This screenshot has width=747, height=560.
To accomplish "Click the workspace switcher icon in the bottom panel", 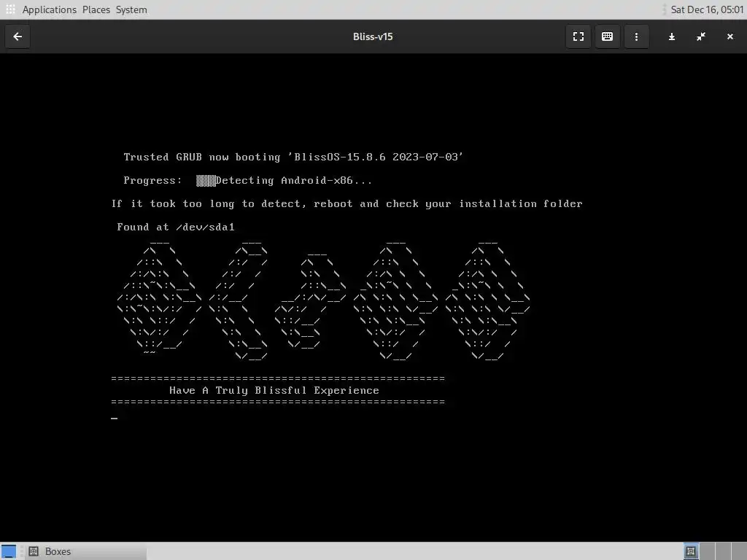I will 691,551.
